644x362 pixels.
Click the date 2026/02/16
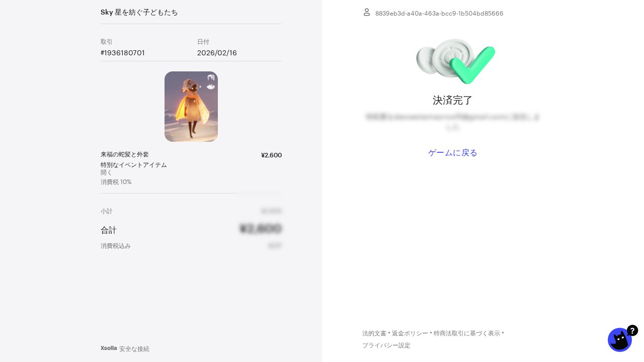217,53
